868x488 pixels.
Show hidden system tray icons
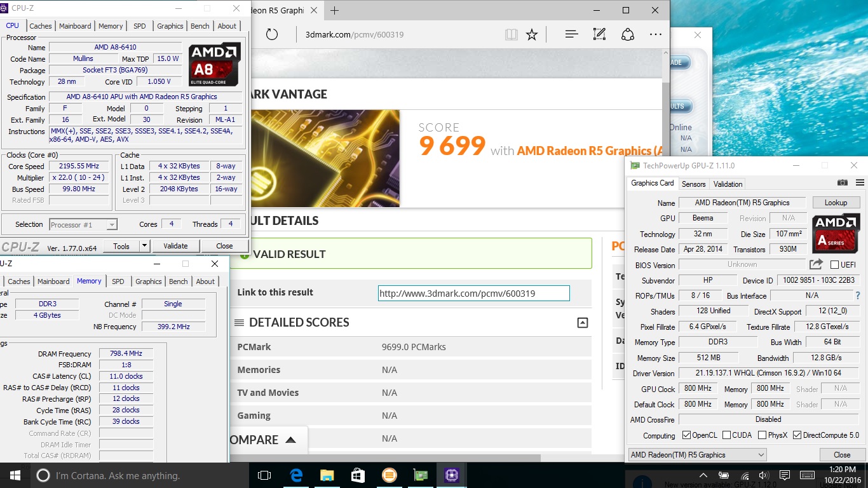pos(703,475)
